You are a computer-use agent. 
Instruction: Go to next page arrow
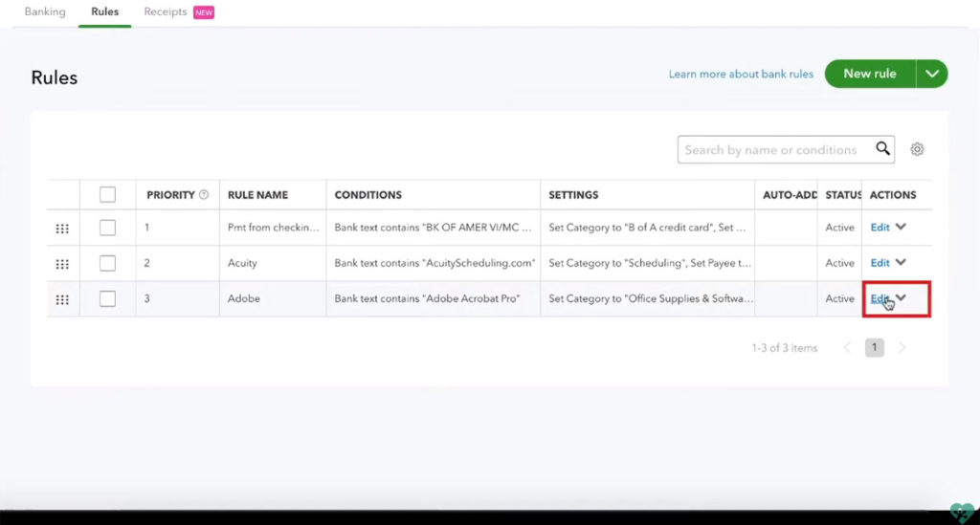pyautogui.click(x=902, y=348)
